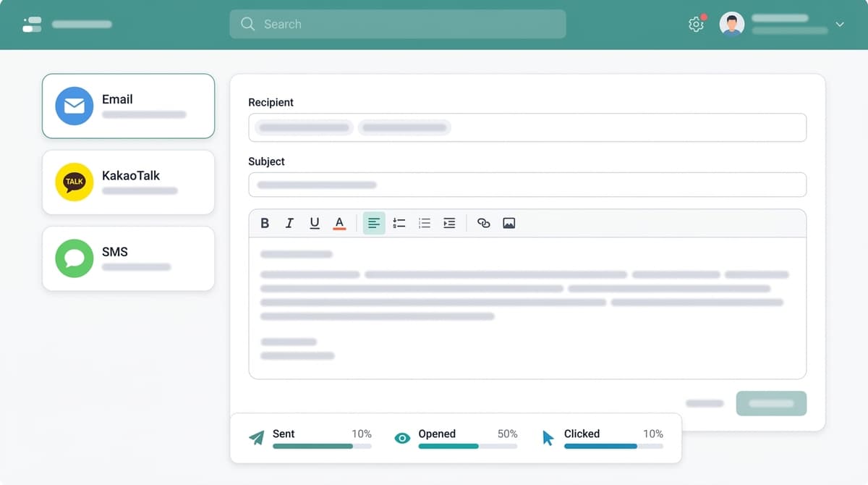This screenshot has width=868, height=485.
Task: Click the insert link icon
Action: (484, 223)
